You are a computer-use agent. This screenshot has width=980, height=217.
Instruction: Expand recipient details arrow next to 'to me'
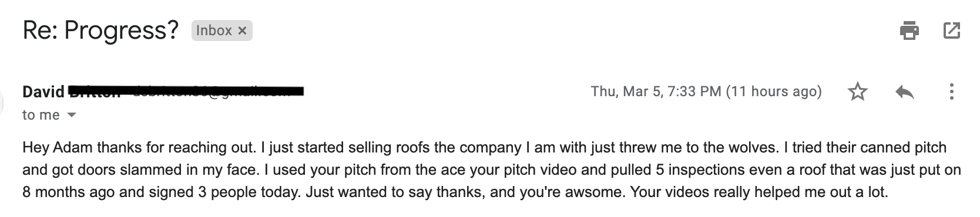click(x=72, y=116)
